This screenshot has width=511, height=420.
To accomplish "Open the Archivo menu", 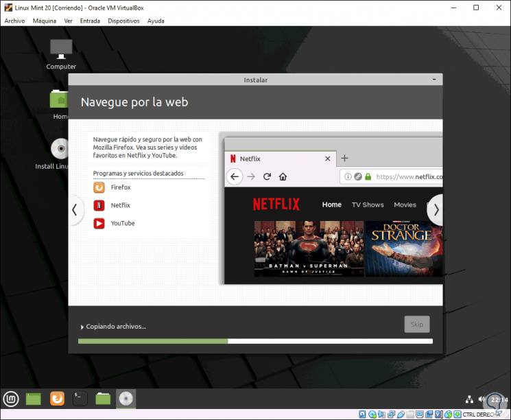I will pyautogui.click(x=14, y=21).
